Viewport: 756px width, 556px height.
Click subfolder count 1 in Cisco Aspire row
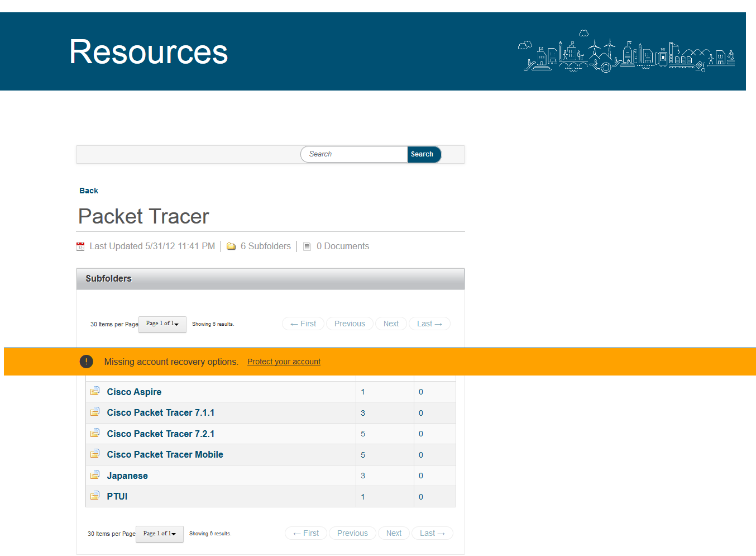(363, 392)
